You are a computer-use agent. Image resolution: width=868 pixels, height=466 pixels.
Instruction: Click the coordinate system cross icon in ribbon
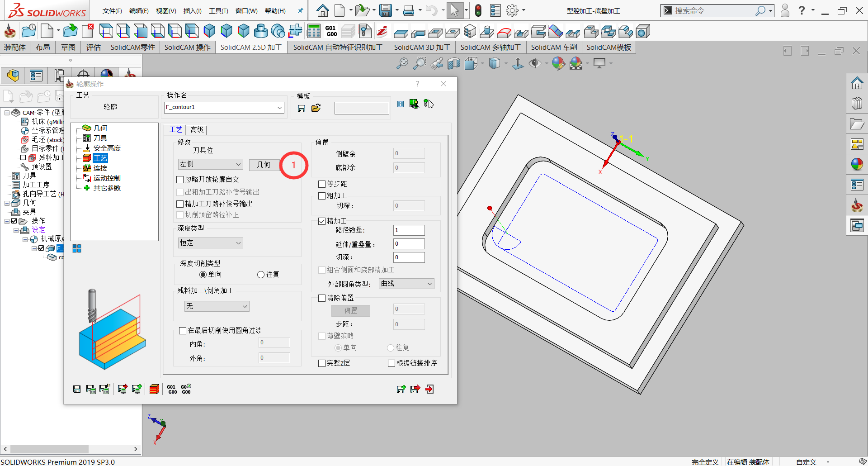(296, 31)
